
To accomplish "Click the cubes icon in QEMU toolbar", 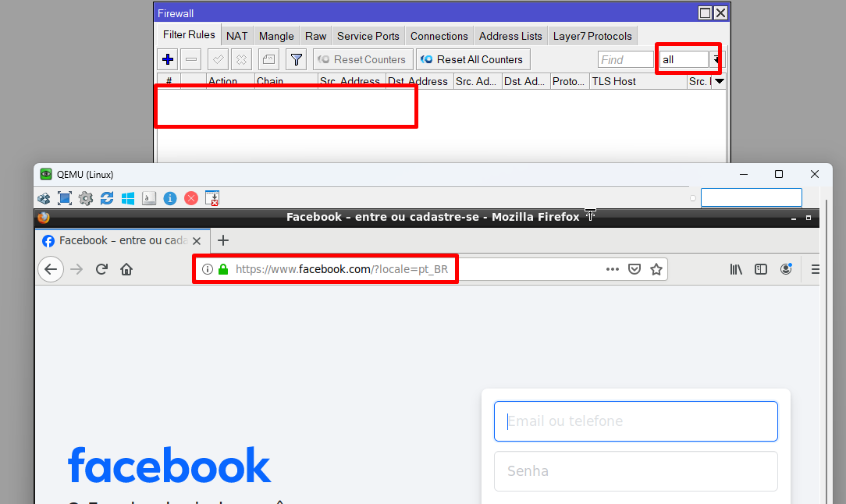I will pyautogui.click(x=44, y=199).
